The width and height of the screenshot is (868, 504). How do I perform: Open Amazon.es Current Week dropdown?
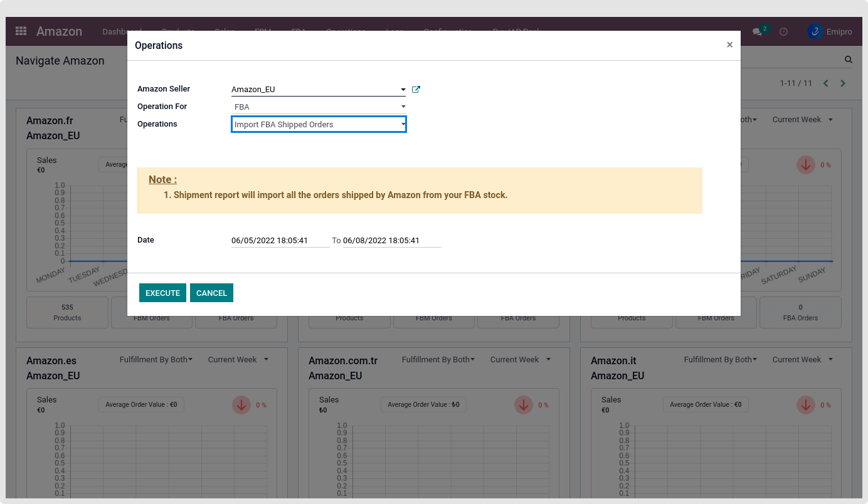click(x=238, y=360)
